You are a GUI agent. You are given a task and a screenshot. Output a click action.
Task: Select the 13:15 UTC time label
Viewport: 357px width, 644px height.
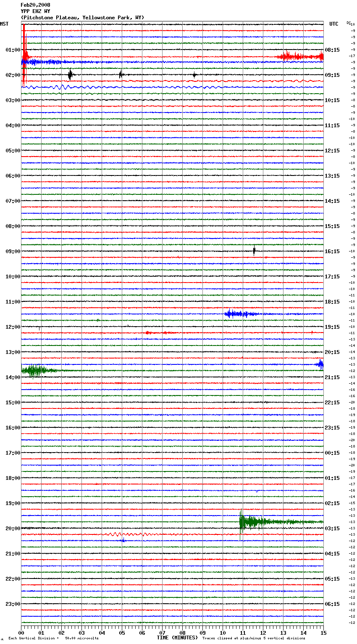pyautogui.click(x=332, y=176)
